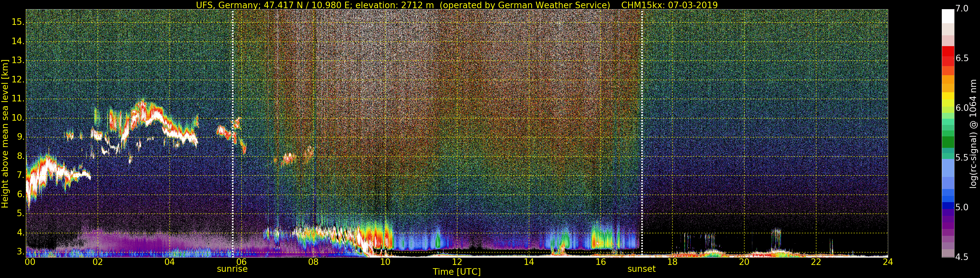Click the colorbar value '5.5'
980x278 pixels.
pyautogui.click(x=962, y=158)
